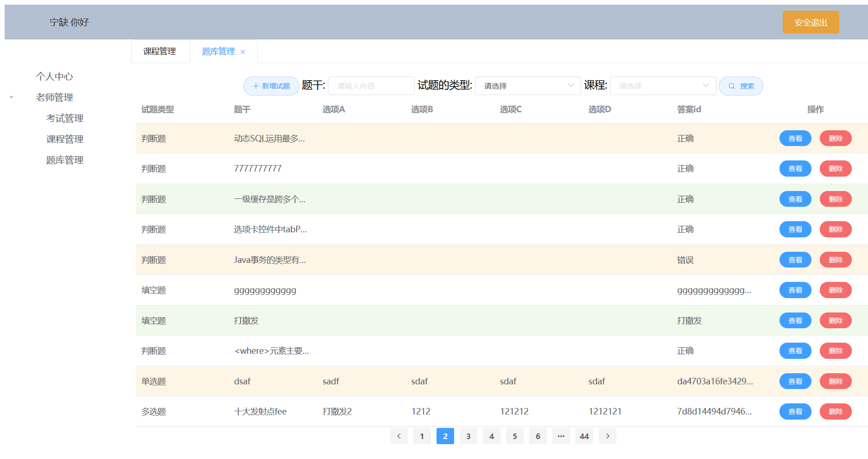Close the 题库管理 tab via its × icon
The image size is (868, 459).
pos(243,51)
